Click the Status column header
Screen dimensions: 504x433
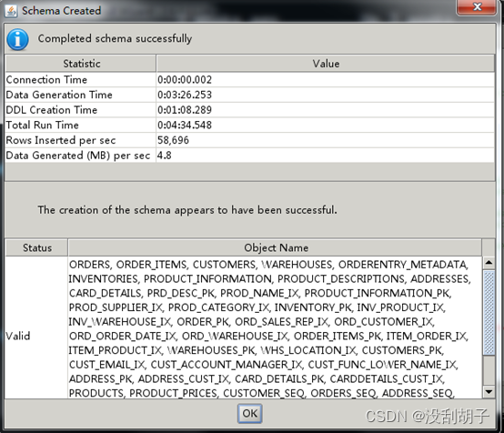36,247
